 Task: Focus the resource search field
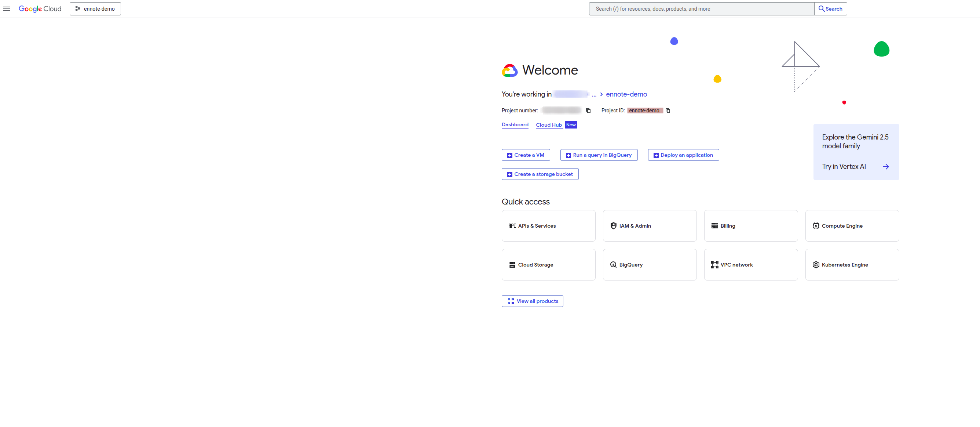pos(702,9)
